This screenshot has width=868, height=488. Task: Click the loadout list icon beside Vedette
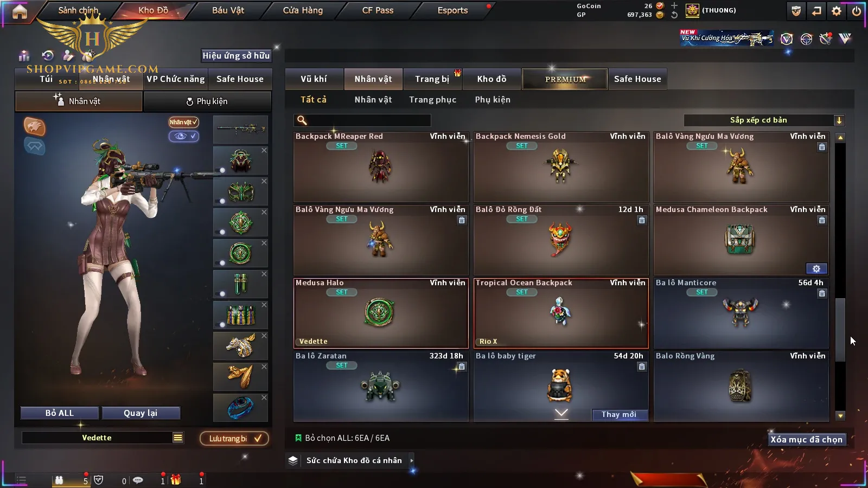click(x=177, y=438)
